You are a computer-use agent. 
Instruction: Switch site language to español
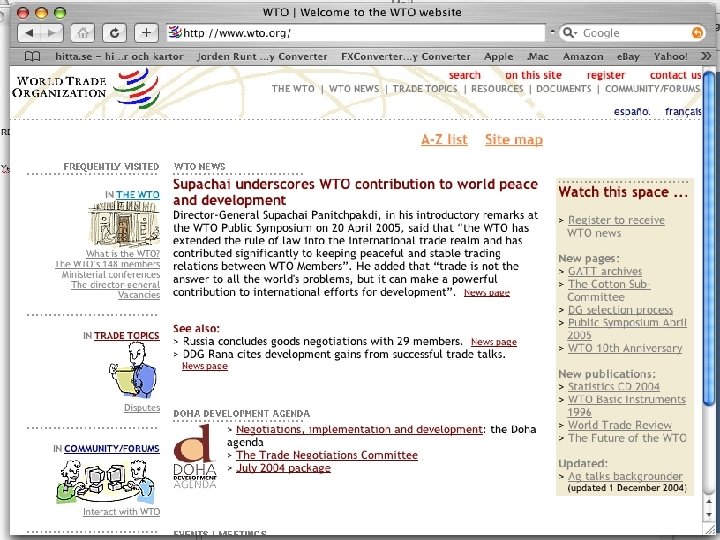632,112
